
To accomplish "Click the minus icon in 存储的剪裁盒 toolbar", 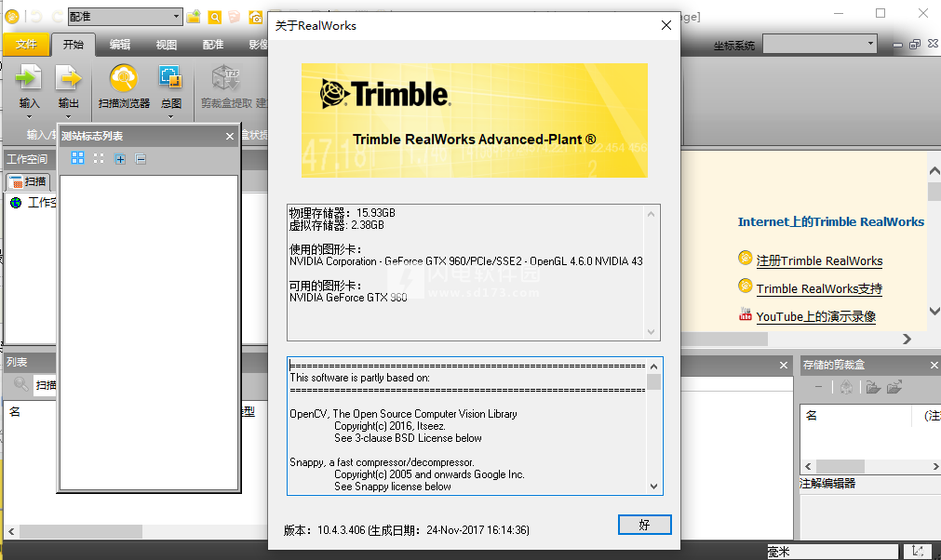I will 818,387.
